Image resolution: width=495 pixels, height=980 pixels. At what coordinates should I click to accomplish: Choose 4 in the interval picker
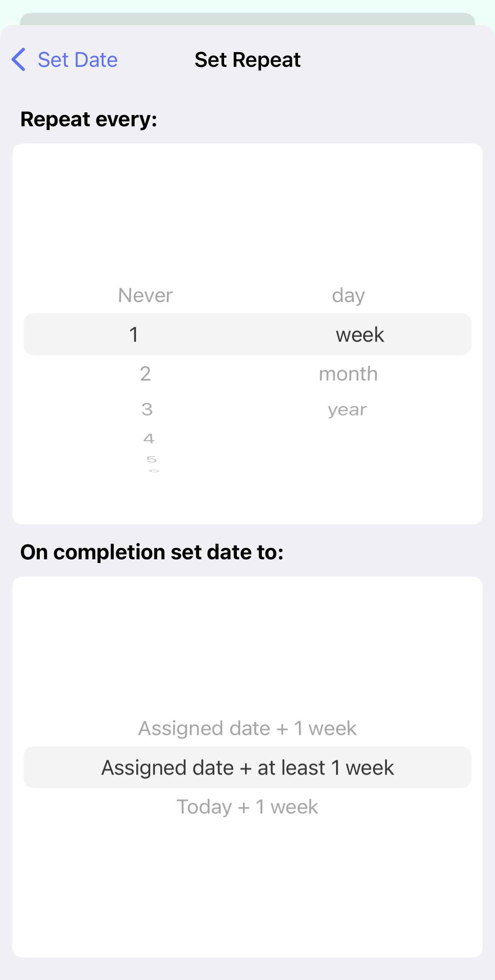click(149, 439)
